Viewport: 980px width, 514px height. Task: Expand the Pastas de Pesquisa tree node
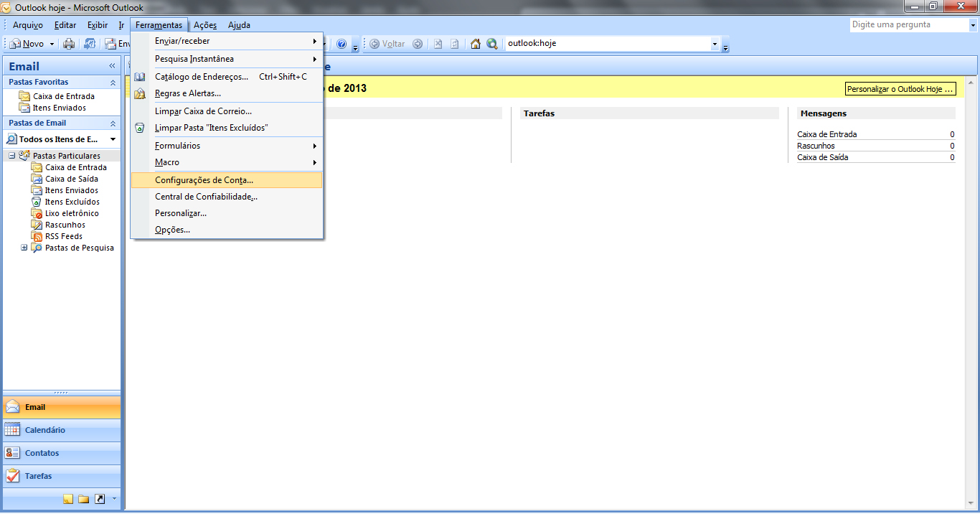24,248
